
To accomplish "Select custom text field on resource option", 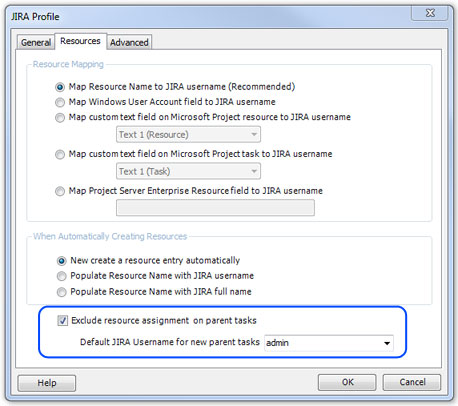I will (x=60, y=118).
